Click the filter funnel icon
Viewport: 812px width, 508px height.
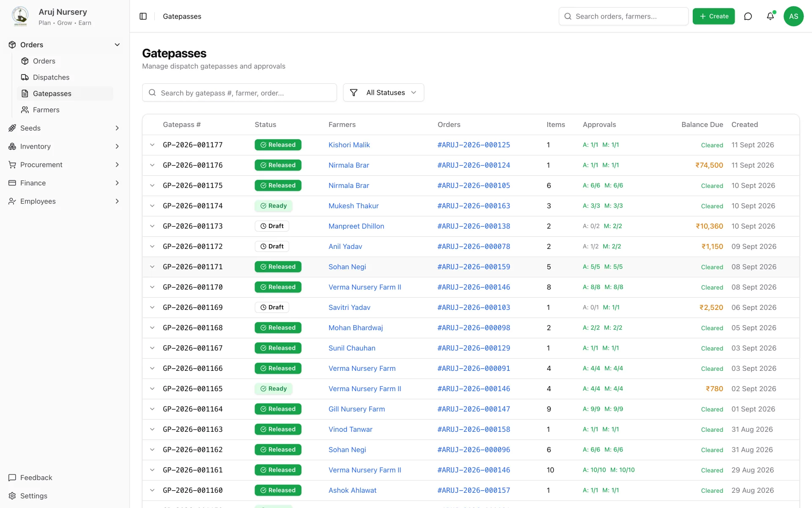pyautogui.click(x=354, y=92)
